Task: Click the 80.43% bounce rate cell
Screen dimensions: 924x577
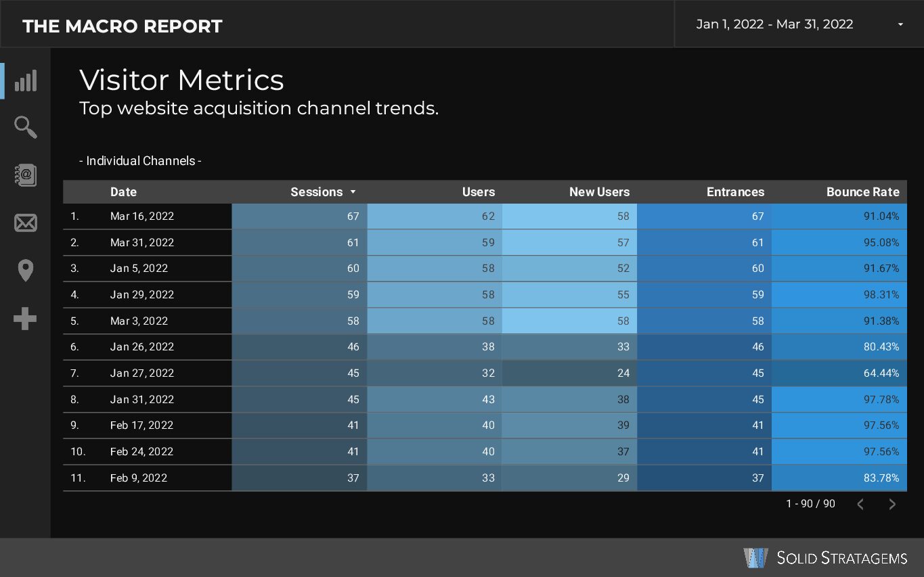Action: [x=839, y=347]
